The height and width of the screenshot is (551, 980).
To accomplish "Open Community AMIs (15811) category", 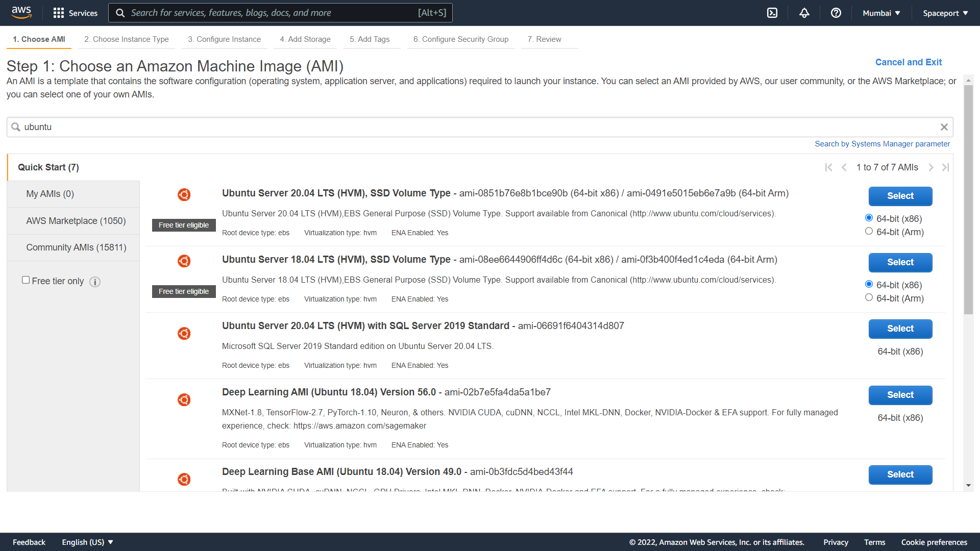I will pyautogui.click(x=73, y=247).
